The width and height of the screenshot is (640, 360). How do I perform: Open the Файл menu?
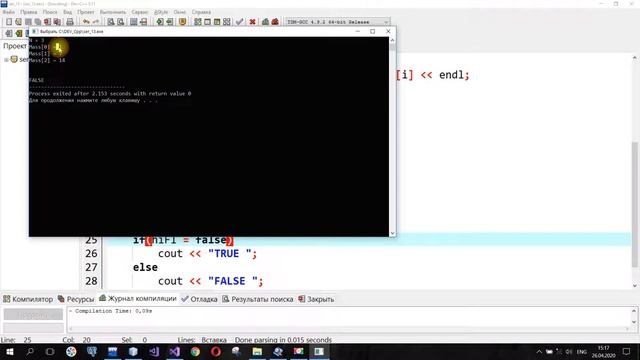pyautogui.click(x=9, y=12)
